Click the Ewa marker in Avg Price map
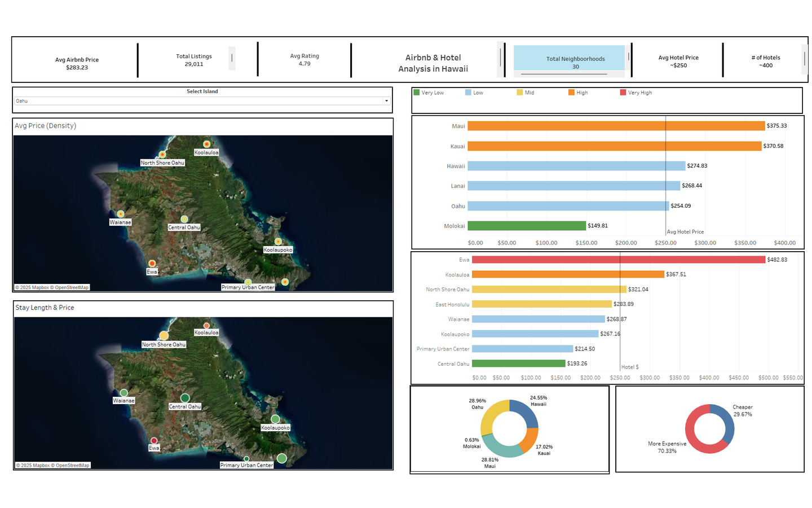The width and height of the screenshot is (812, 508). [152, 264]
